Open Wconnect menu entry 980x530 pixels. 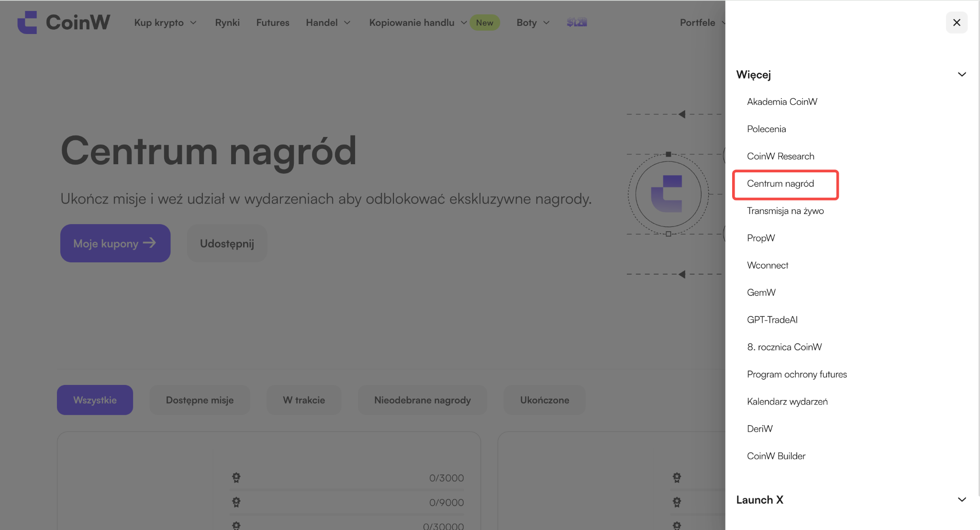768,265
